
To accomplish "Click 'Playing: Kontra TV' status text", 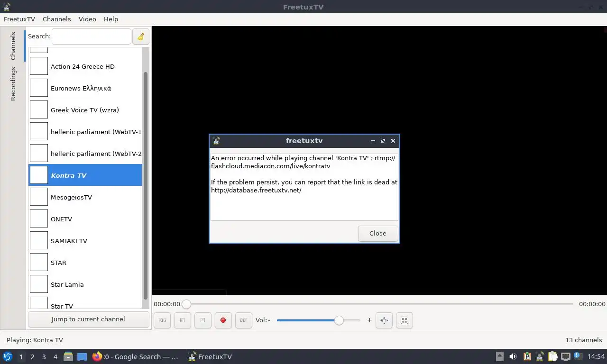I will coord(35,340).
